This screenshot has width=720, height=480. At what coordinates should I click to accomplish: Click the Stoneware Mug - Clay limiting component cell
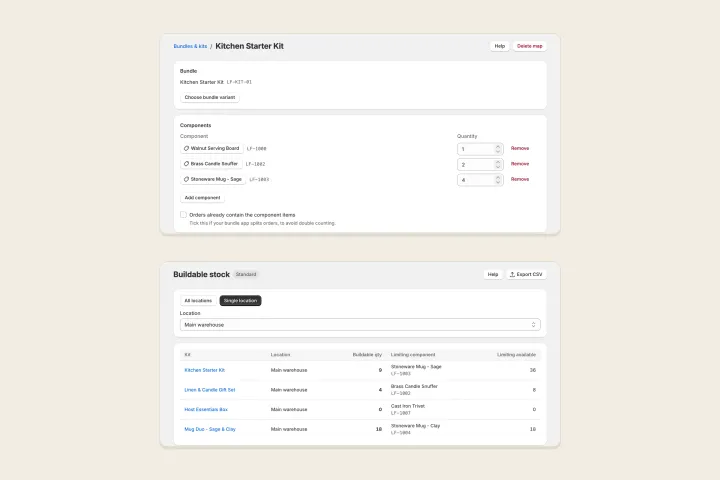(415, 429)
